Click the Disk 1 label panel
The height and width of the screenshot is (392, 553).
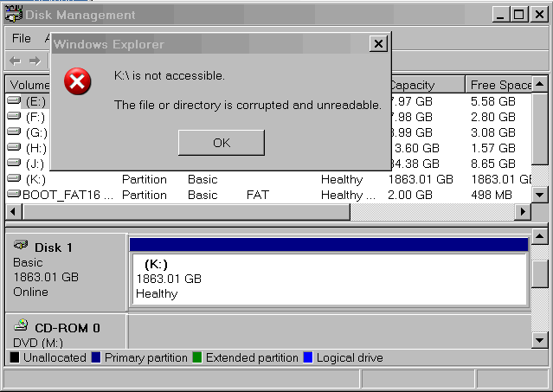coord(66,272)
